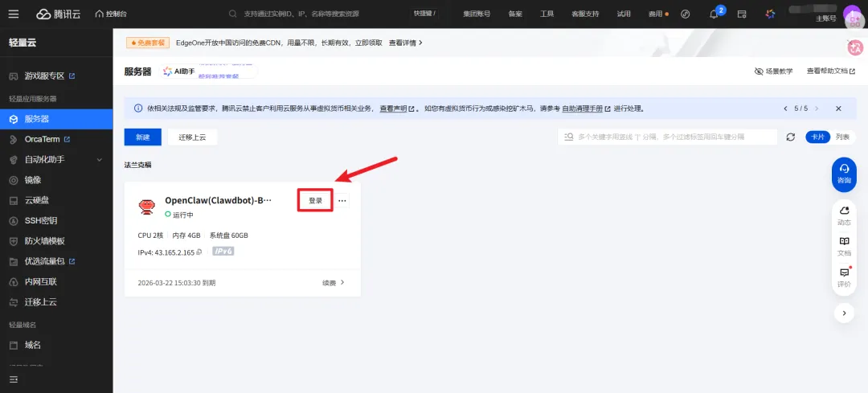Click the 腾讯云 cloud logo
This screenshot has height=393, width=868.
pyautogui.click(x=58, y=14)
